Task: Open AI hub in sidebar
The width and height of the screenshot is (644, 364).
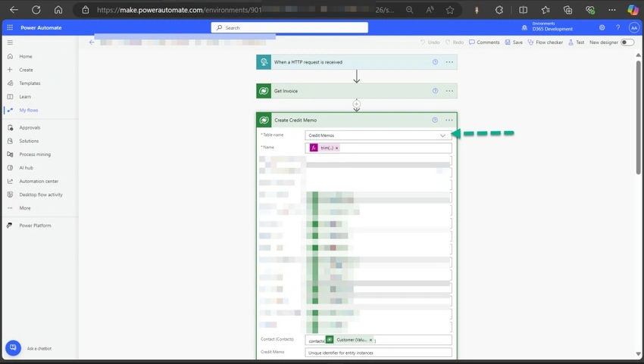Action: point(26,167)
